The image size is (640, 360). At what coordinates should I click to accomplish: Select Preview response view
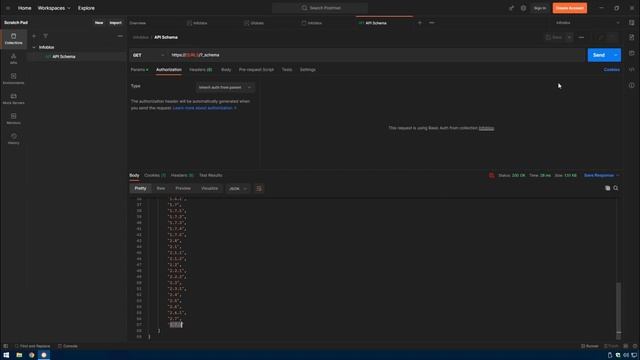[x=183, y=189]
